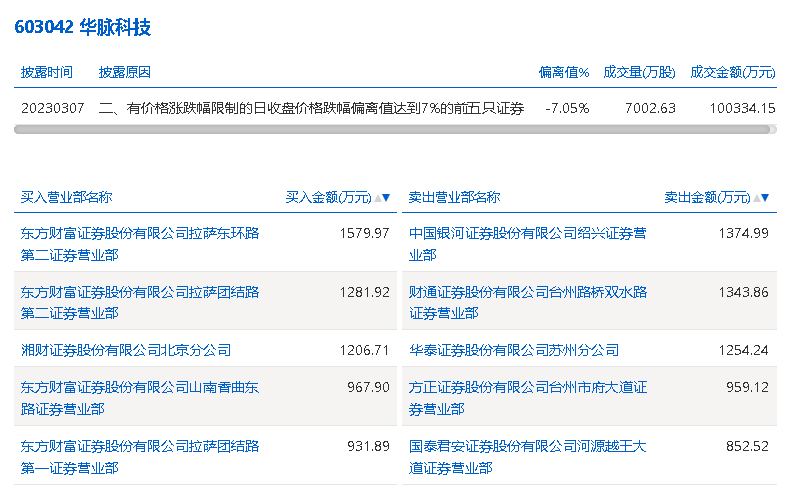Viewport: 787px width, 493px height.
Task: Click the 卖出营业部名称 column header
Action: click(x=454, y=197)
